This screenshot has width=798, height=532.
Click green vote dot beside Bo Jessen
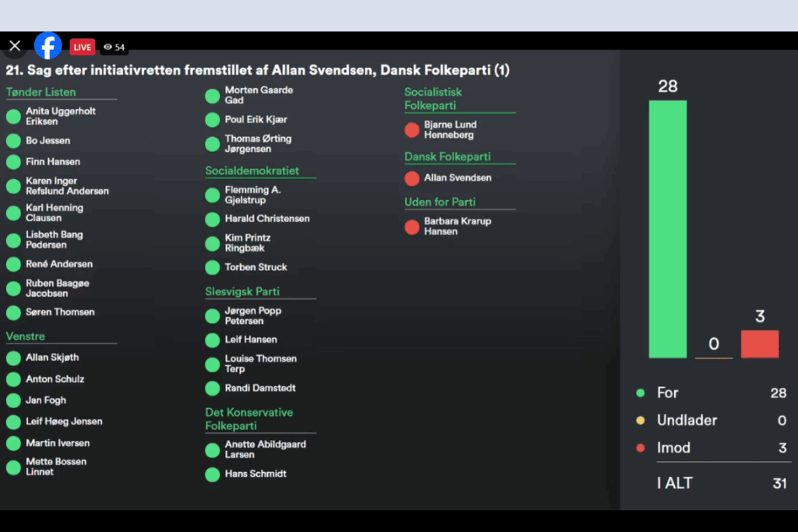coord(13,141)
